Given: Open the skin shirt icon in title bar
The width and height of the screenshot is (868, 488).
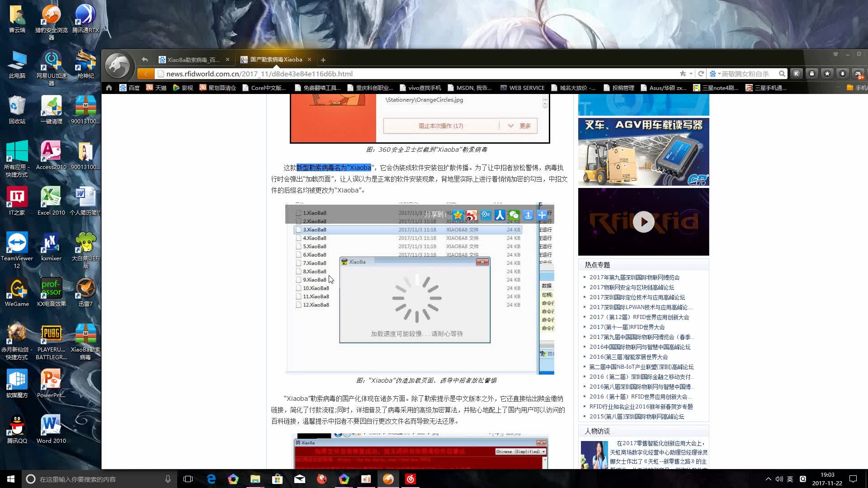Looking at the screenshot, I should [835, 54].
